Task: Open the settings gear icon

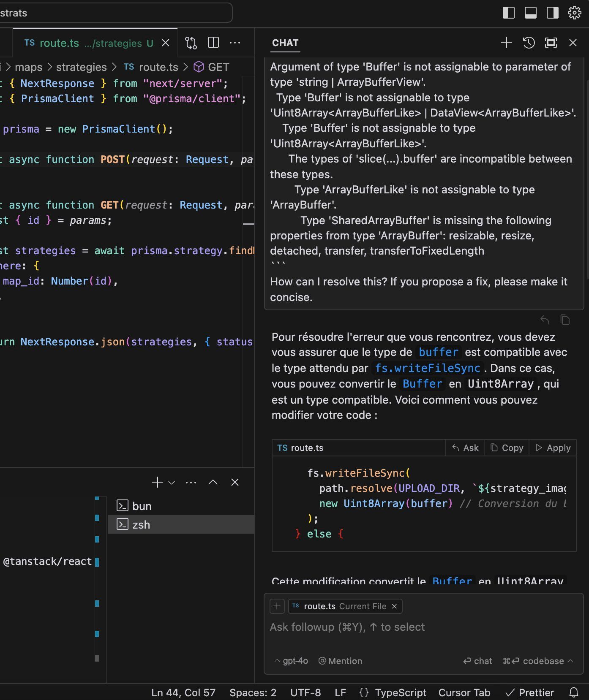Action: [575, 13]
